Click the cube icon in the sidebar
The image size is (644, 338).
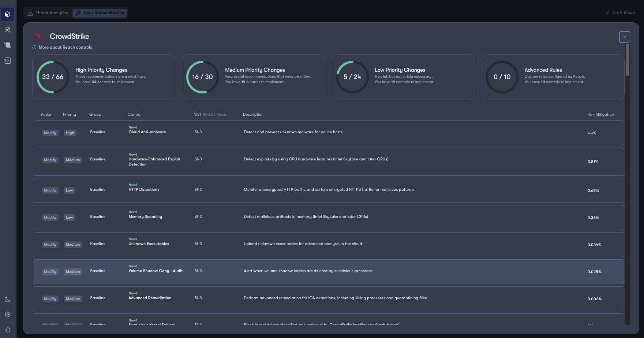pos(8,15)
